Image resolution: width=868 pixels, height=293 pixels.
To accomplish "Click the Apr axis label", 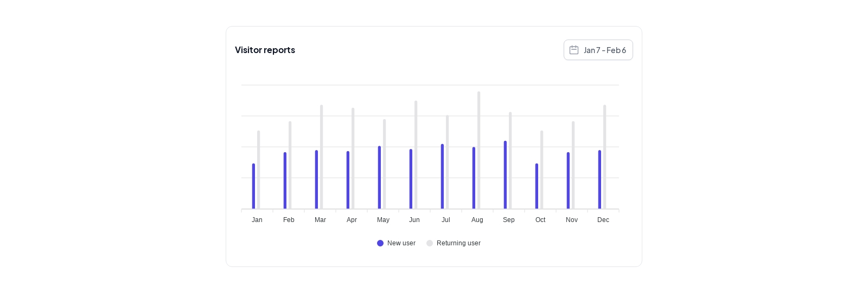I will (x=352, y=220).
